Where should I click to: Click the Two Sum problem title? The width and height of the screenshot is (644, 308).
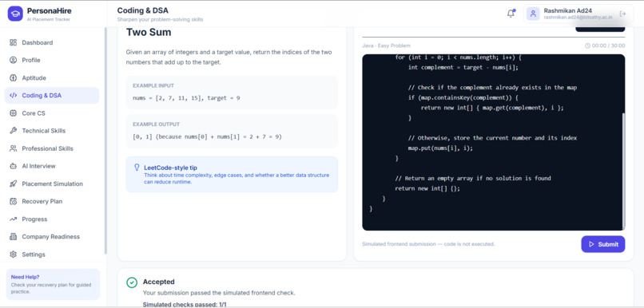149,33
